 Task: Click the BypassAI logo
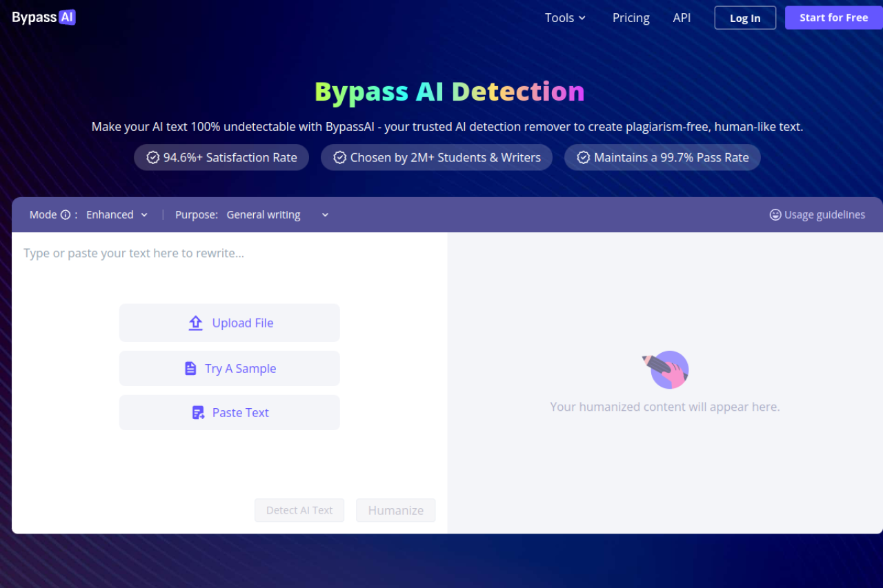[x=43, y=17]
